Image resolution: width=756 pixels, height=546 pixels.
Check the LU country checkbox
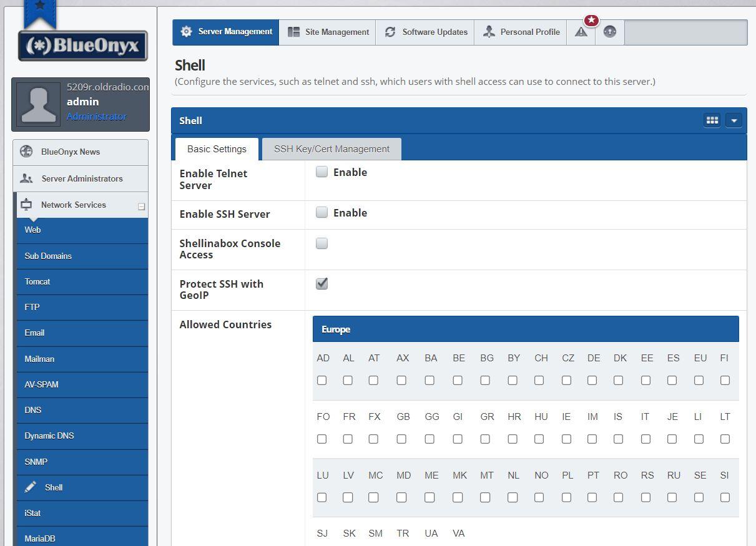tap(322, 497)
